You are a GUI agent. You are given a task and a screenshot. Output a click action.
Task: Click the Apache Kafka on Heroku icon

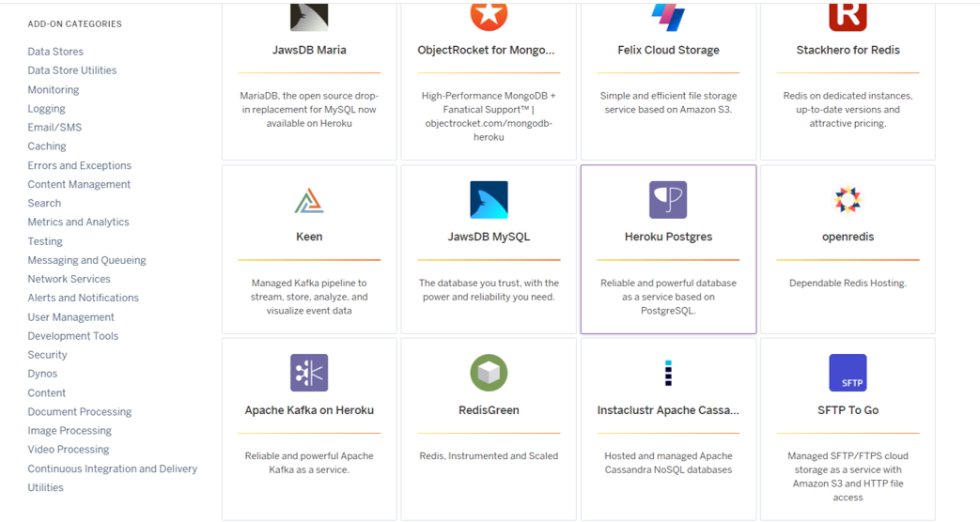point(309,373)
